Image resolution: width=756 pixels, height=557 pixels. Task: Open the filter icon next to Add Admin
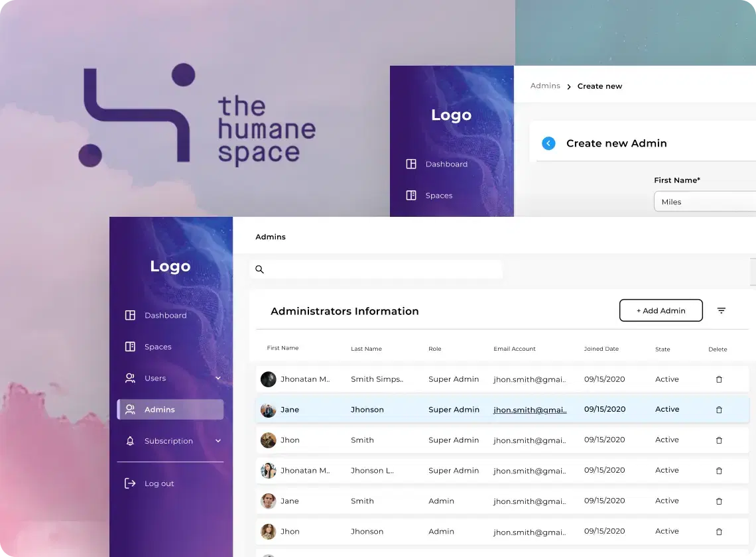[x=721, y=310]
